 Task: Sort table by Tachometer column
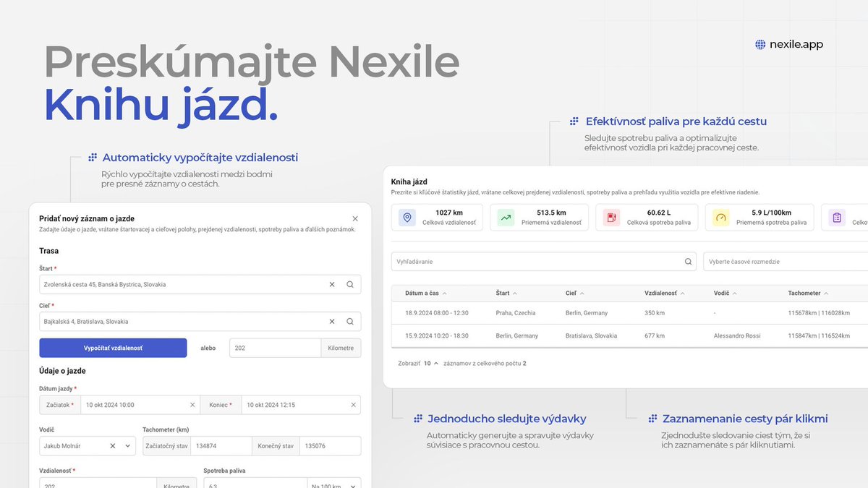pos(808,293)
